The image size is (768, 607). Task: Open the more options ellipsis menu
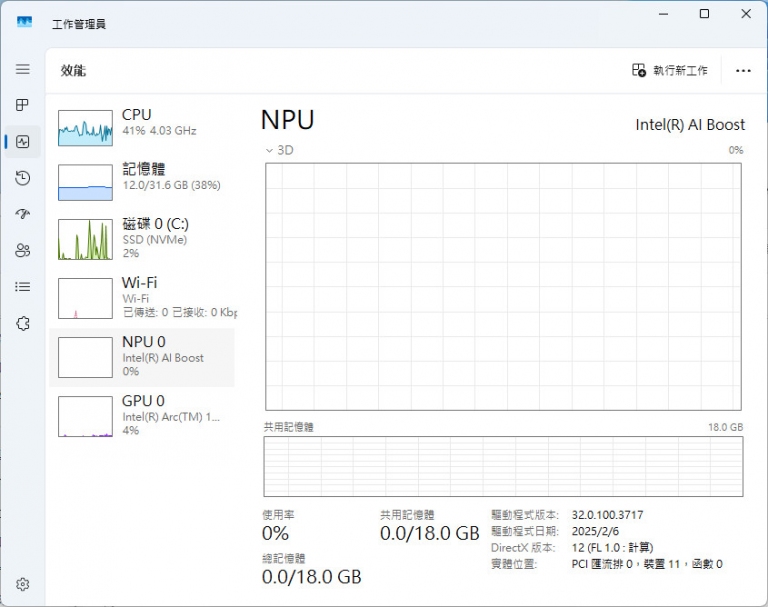coord(743,71)
